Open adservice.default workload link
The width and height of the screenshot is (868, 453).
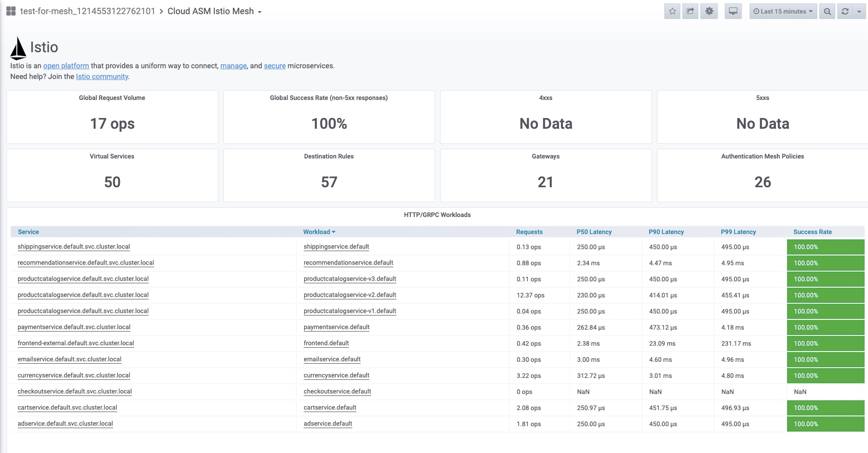pyautogui.click(x=328, y=424)
